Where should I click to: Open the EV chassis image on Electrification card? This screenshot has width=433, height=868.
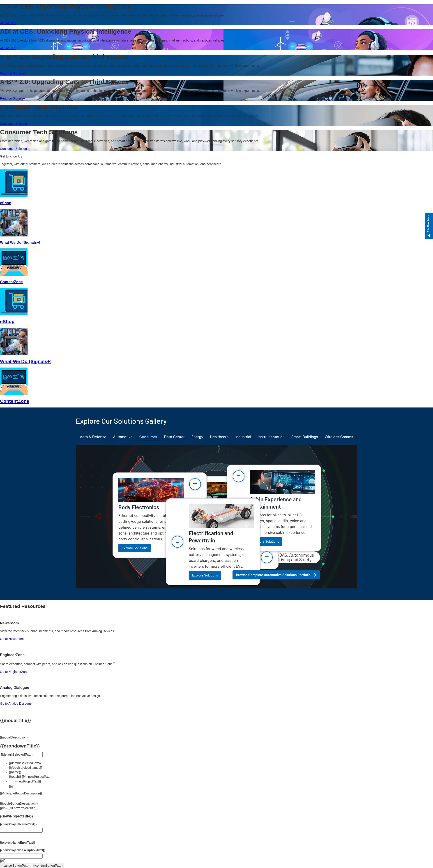tap(221, 516)
